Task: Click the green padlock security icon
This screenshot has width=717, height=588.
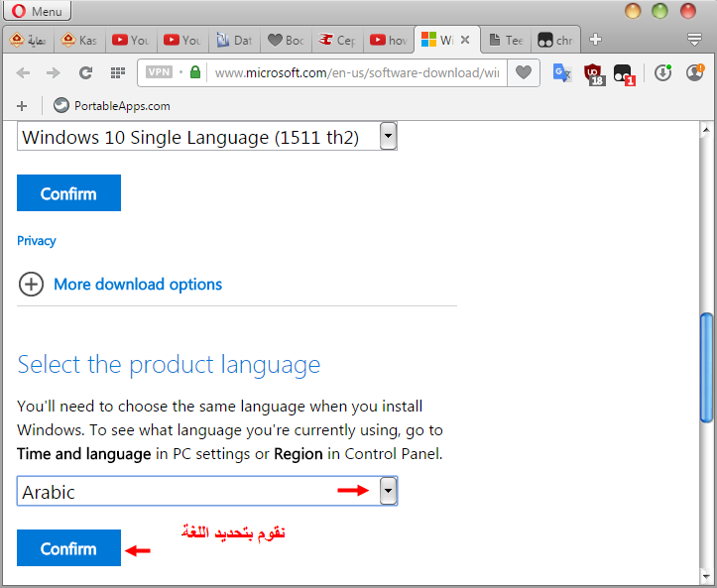Action: [x=195, y=72]
